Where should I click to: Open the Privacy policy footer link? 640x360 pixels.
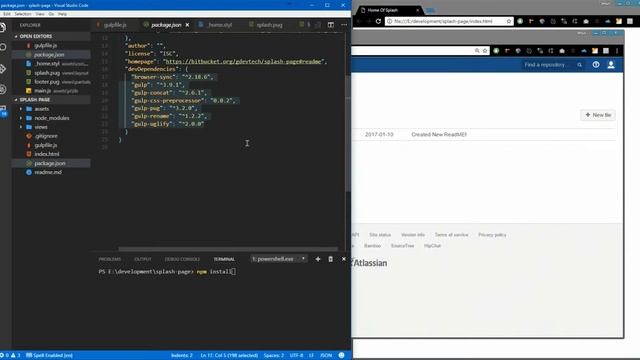(492, 235)
